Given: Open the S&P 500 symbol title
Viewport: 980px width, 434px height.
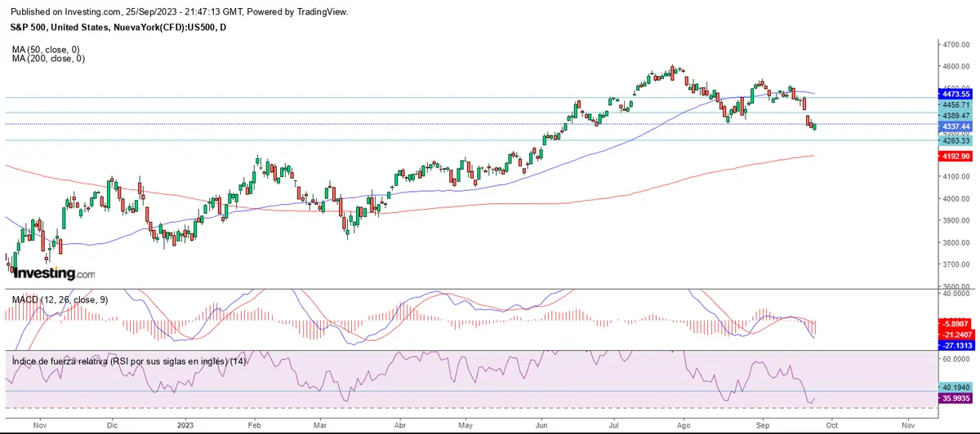Looking at the screenshot, I should (118, 28).
